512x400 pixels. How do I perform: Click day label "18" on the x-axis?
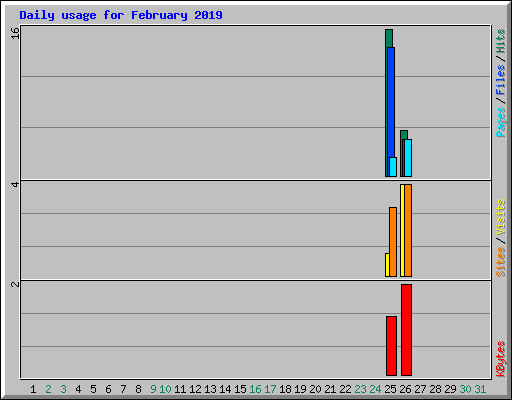pyautogui.click(x=285, y=389)
